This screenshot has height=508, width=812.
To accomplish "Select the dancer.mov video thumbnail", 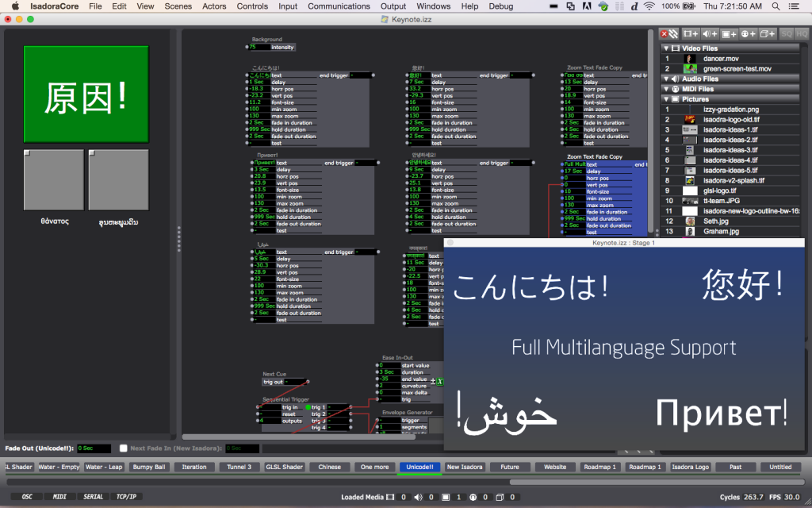I will pos(691,59).
